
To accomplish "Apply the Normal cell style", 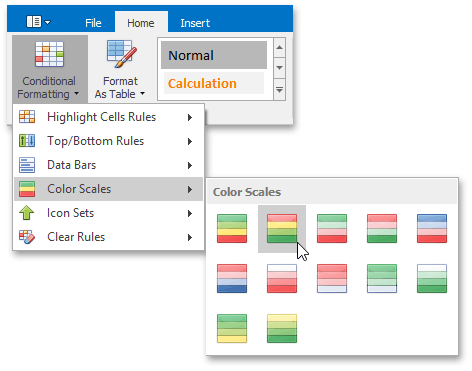I will tap(214, 55).
